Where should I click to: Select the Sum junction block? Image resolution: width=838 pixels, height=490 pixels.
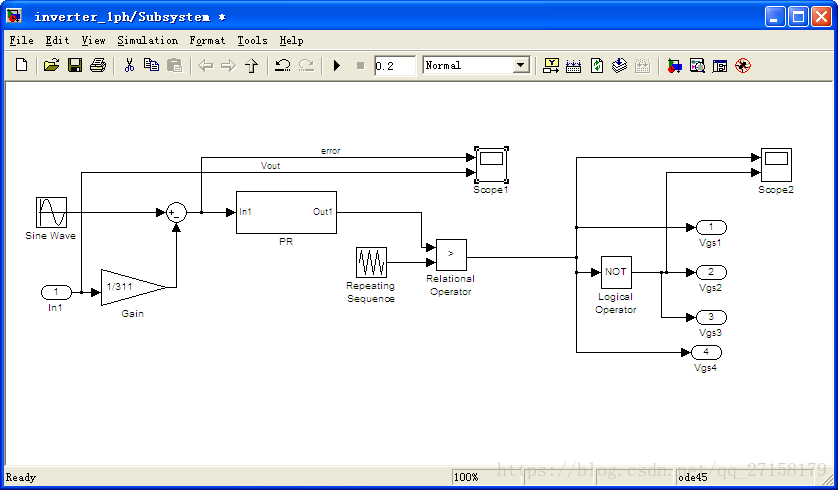[x=176, y=213]
